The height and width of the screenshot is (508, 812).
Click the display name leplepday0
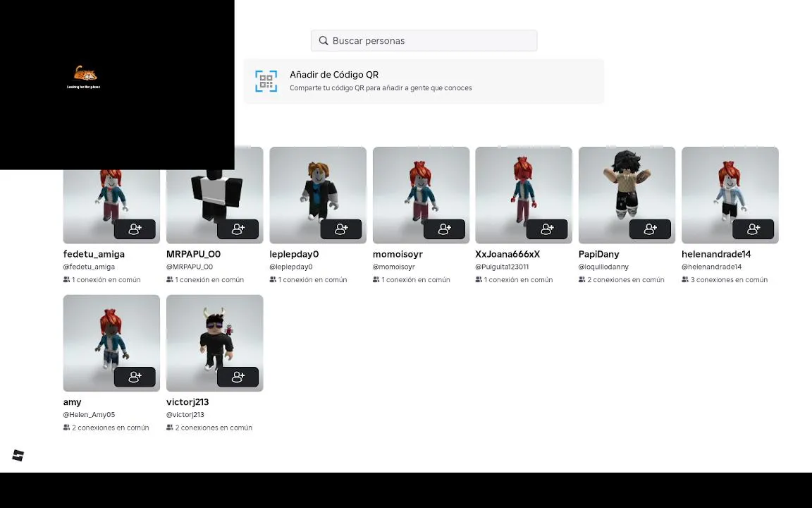[294, 254]
